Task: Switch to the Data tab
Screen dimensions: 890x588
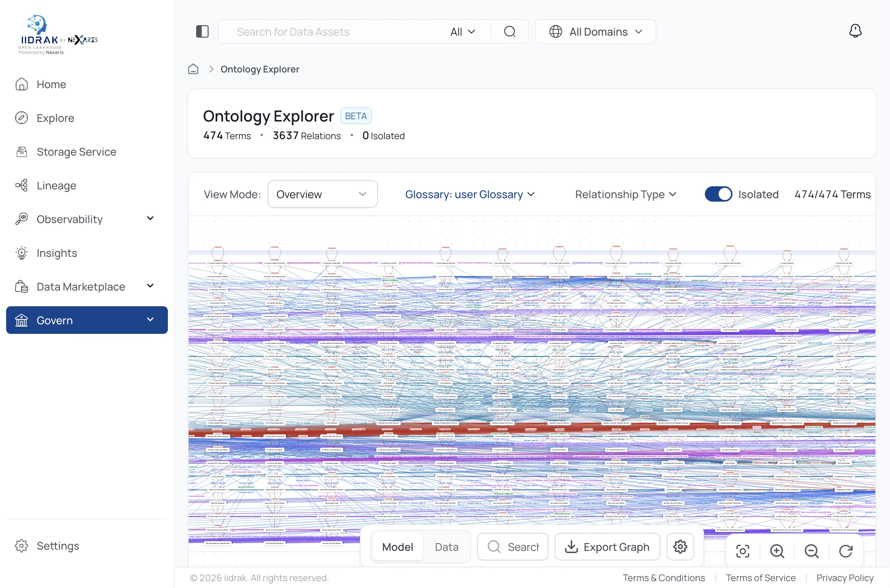Action: (x=447, y=547)
